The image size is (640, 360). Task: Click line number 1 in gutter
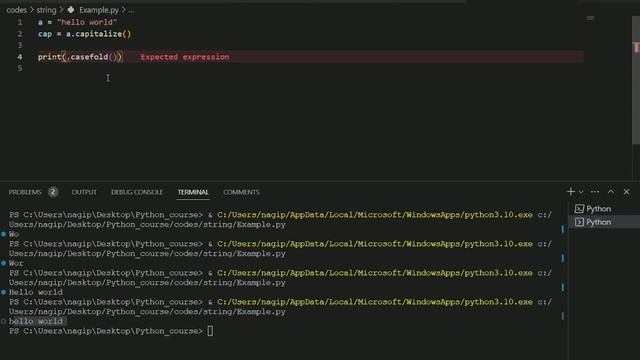click(20, 22)
